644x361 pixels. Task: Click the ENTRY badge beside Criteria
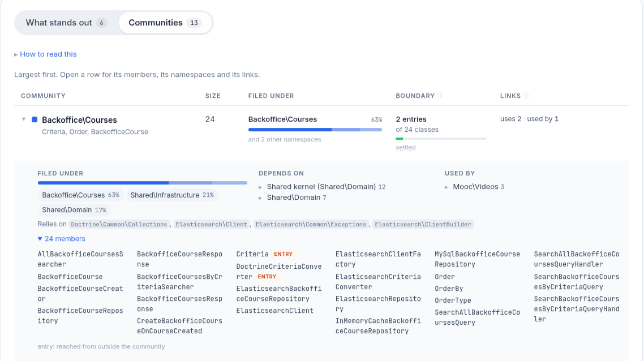pos(284,254)
